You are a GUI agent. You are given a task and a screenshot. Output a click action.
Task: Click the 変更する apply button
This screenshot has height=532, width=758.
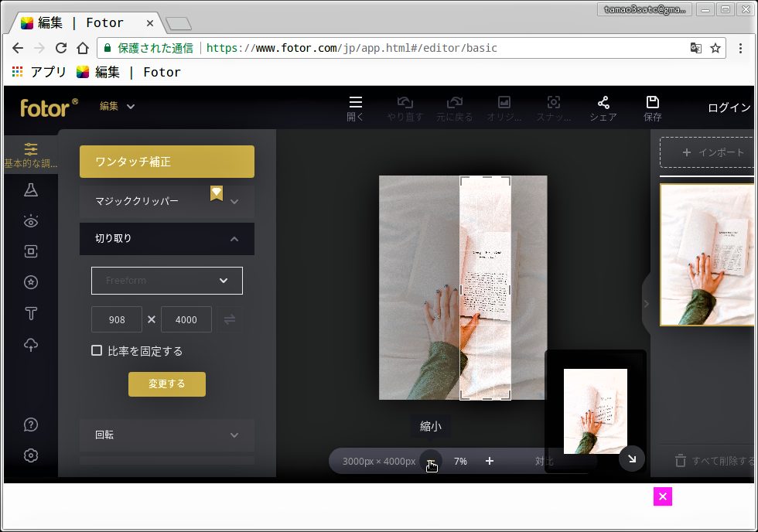point(167,384)
